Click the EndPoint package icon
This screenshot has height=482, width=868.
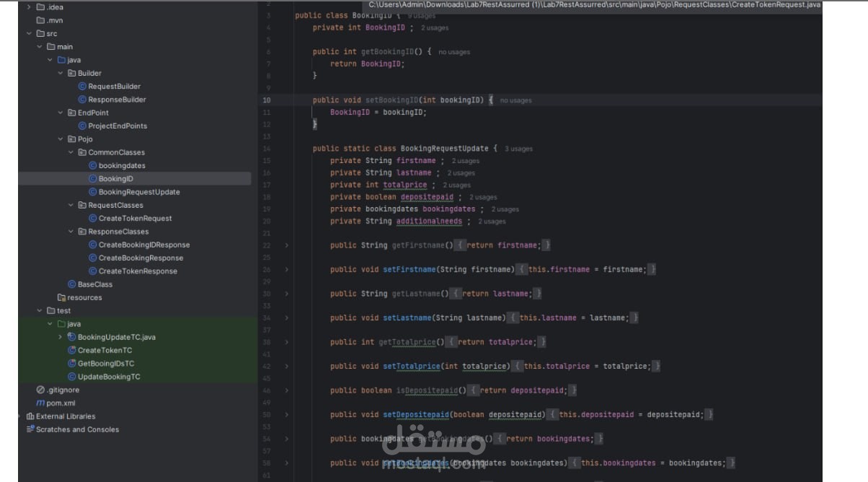pyautogui.click(x=71, y=113)
